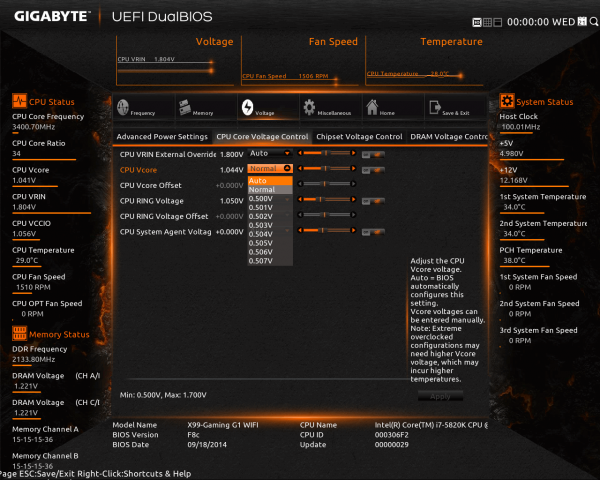Viewport: 600px width, 480px height.
Task: Decrease CPU RING Voltage with left arrow
Action: click(x=300, y=199)
